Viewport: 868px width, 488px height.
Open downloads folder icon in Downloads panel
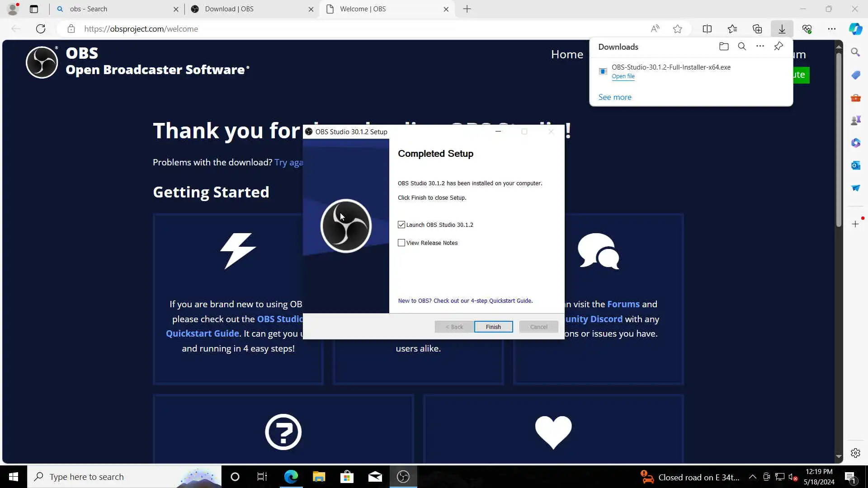pos(724,47)
